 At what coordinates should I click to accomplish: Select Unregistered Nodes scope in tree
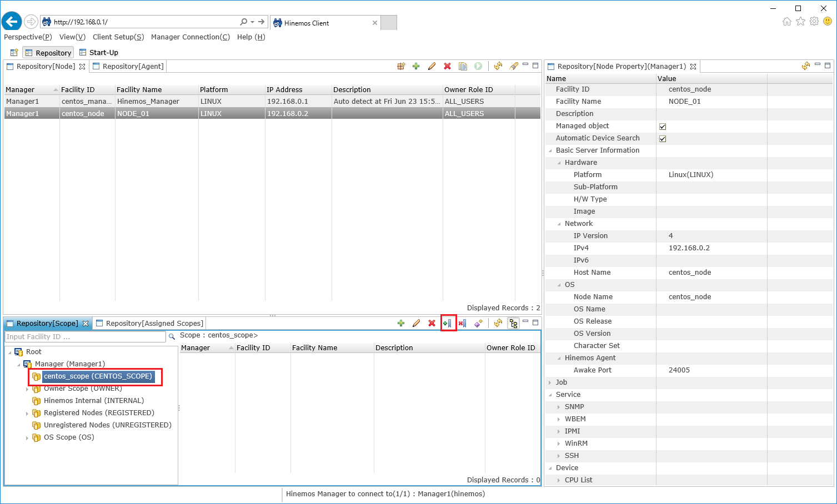point(108,425)
